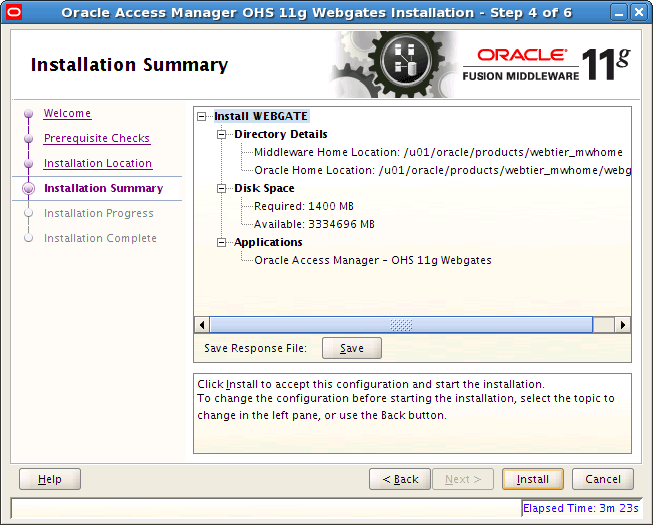Image resolution: width=653 pixels, height=525 pixels.
Task: Click the disabled Next button
Action: [463, 479]
